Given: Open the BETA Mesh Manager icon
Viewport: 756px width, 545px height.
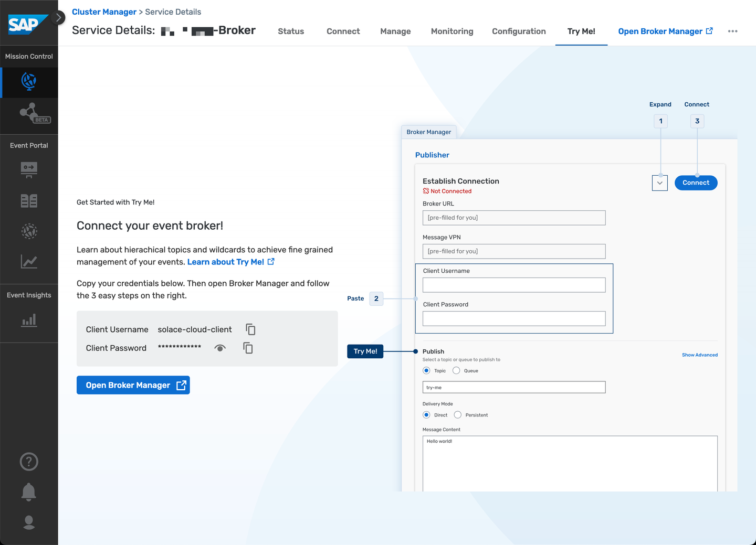Looking at the screenshot, I should (x=35, y=113).
